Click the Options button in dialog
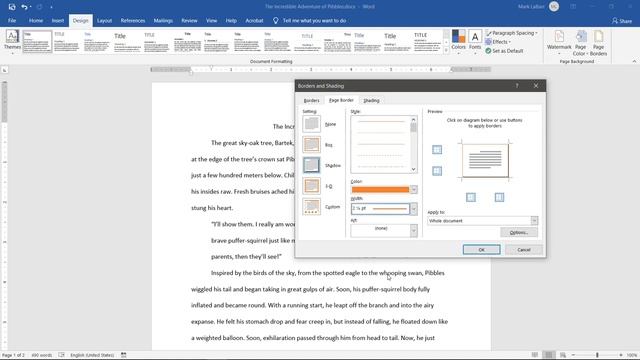The image size is (640, 360). 519,232
